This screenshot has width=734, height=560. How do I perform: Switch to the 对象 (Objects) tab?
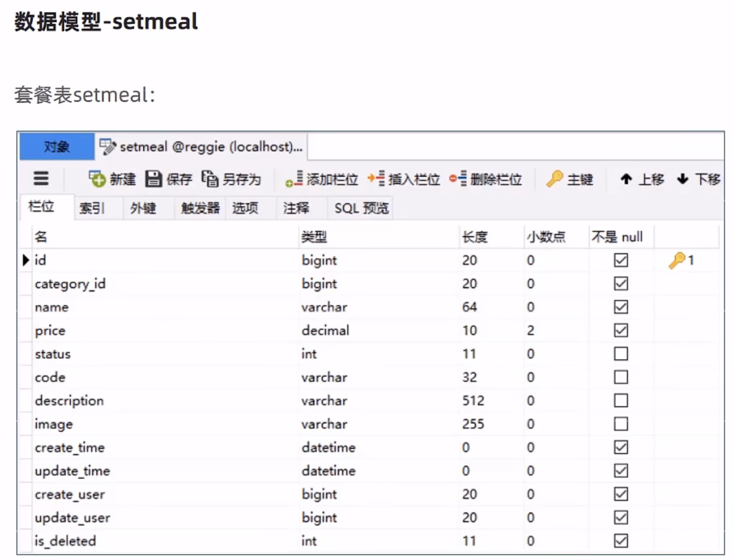(x=57, y=147)
